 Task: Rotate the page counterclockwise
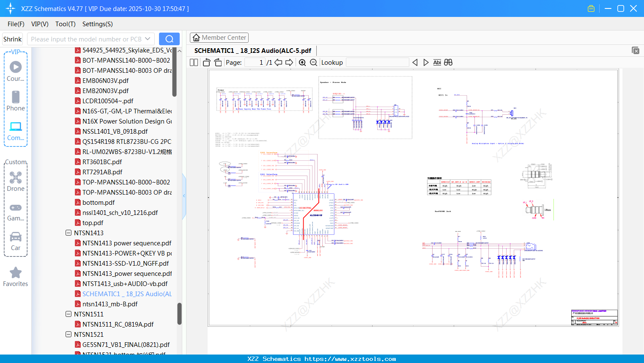(x=206, y=63)
